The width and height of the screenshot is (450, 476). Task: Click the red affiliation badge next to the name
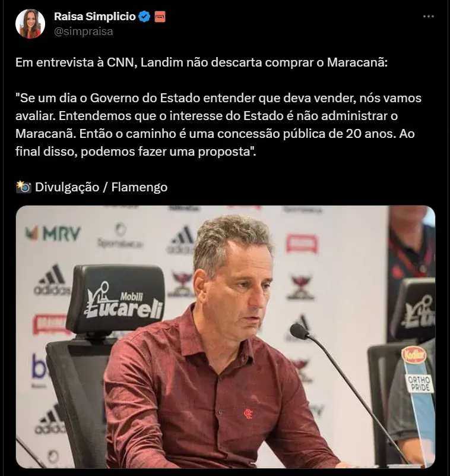pyautogui.click(x=160, y=17)
